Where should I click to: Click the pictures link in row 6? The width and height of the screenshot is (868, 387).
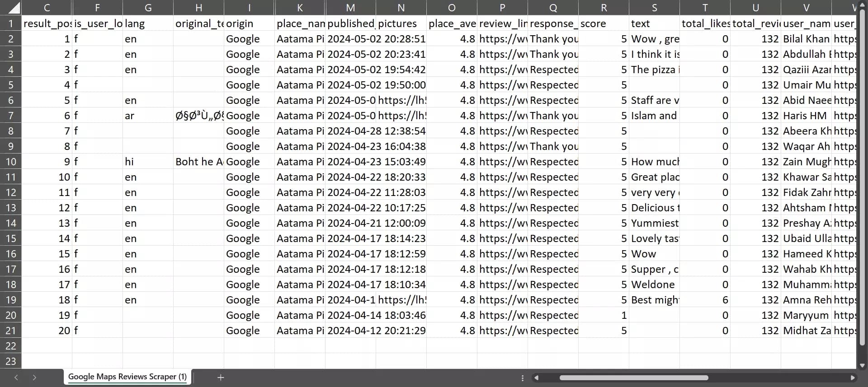tap(401, 100)
